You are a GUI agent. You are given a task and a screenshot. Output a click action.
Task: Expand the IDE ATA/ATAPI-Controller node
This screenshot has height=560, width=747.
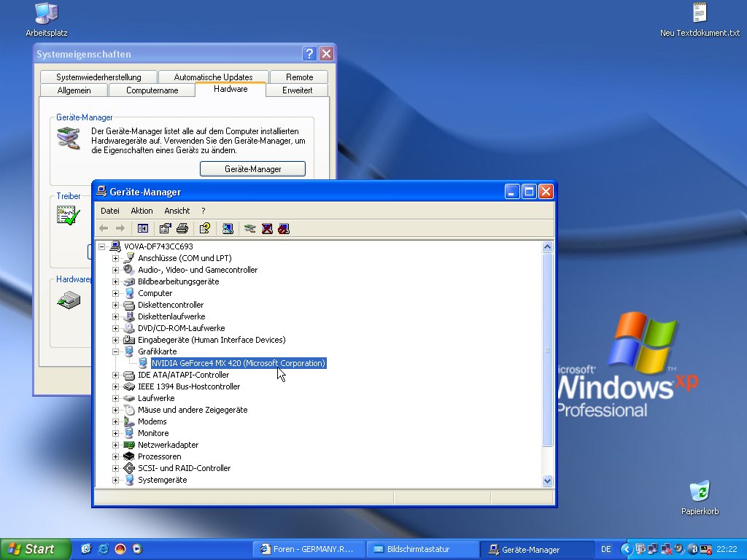click(115, 375)
